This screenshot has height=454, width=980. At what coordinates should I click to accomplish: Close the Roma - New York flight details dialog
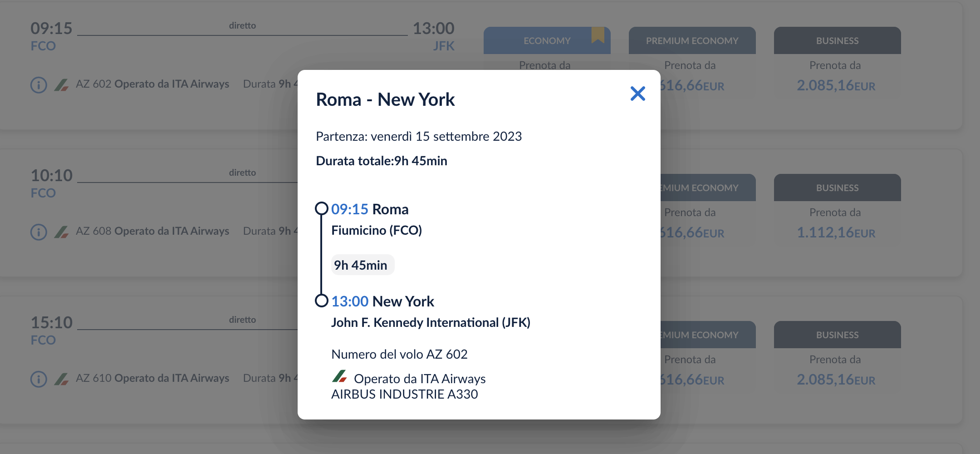[637, 94]
